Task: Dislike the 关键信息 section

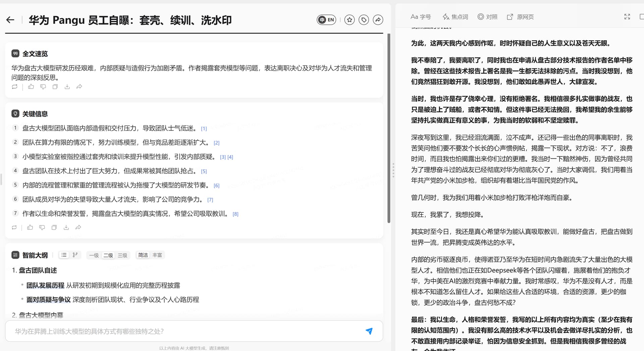Action: point(42,227)
